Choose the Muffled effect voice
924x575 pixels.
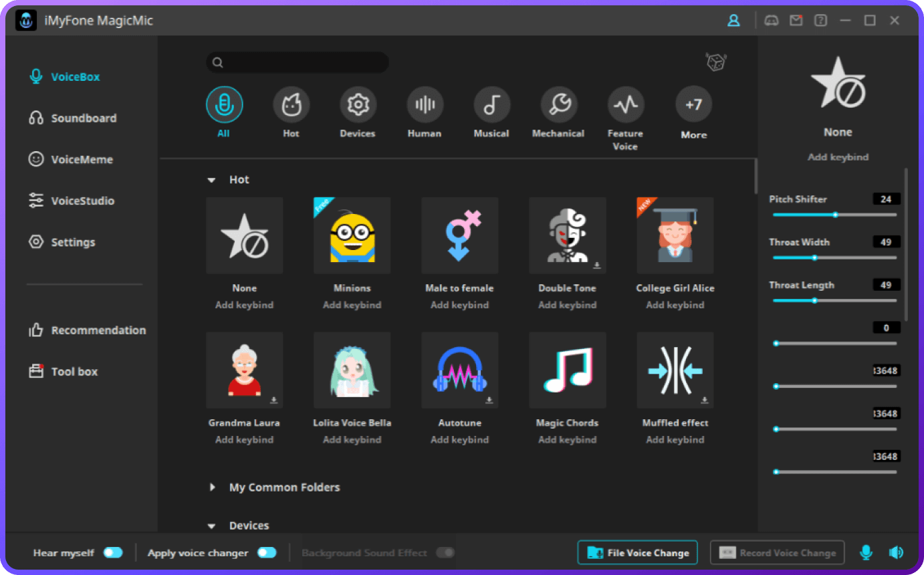tap(675, 370)
